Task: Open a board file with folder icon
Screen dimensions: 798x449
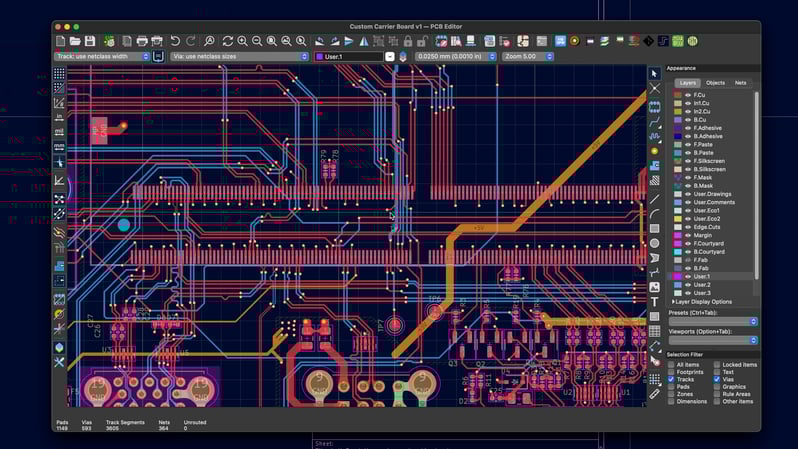Action: pos(75,41)
